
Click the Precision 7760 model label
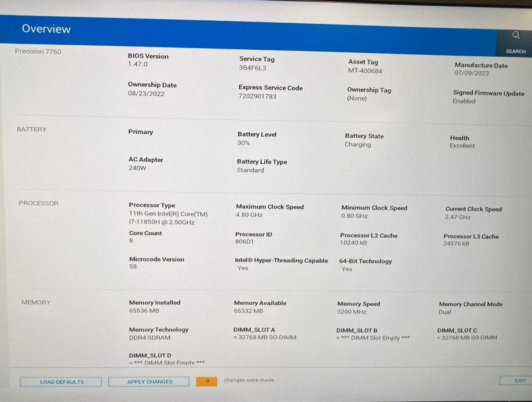(x=38, y=51)
